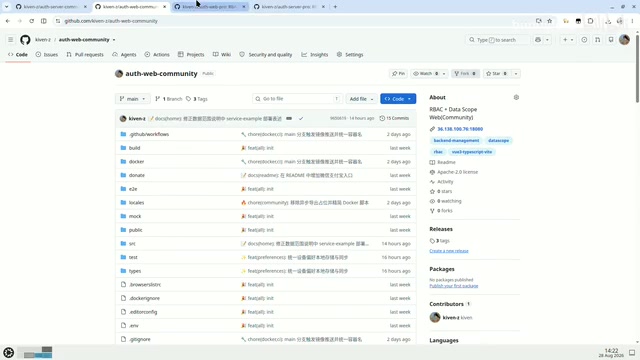Image resolution: width=640 pixels, height=360 pixels.
Task: Bookmark this page with star icon
Action: pyautogui.click(x=550, y=21)
